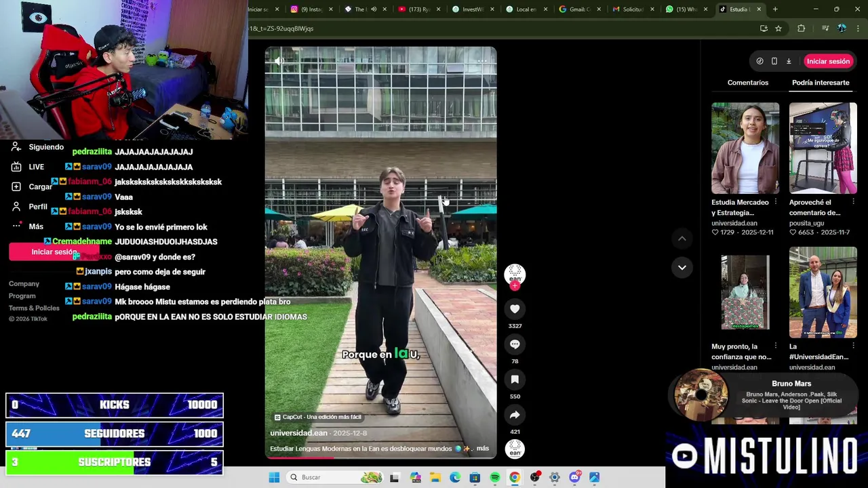This screenshot has width=868, height=488.
Task: Click the taskbar Buscar search box
Action: tap(336, 477)
